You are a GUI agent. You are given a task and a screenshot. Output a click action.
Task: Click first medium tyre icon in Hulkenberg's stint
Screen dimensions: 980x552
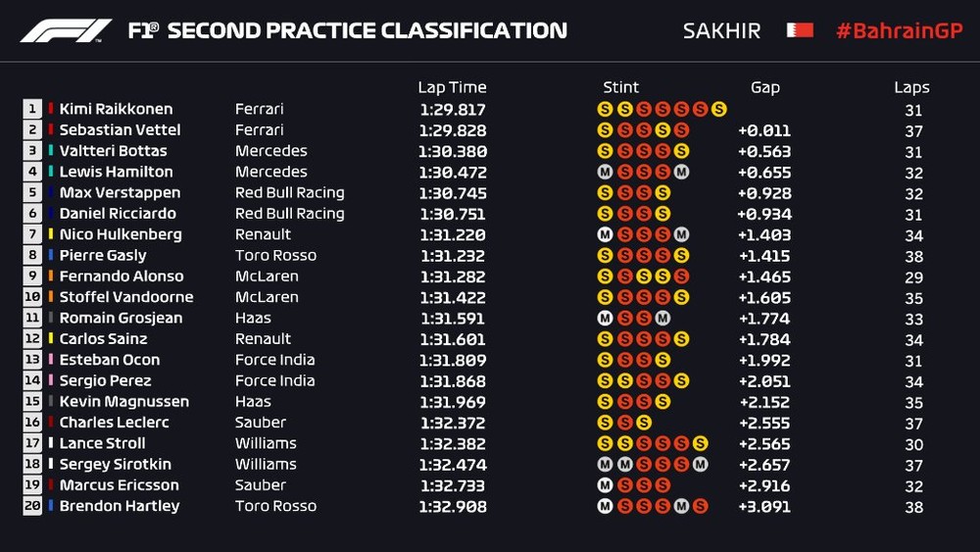[x=605, y=234]
